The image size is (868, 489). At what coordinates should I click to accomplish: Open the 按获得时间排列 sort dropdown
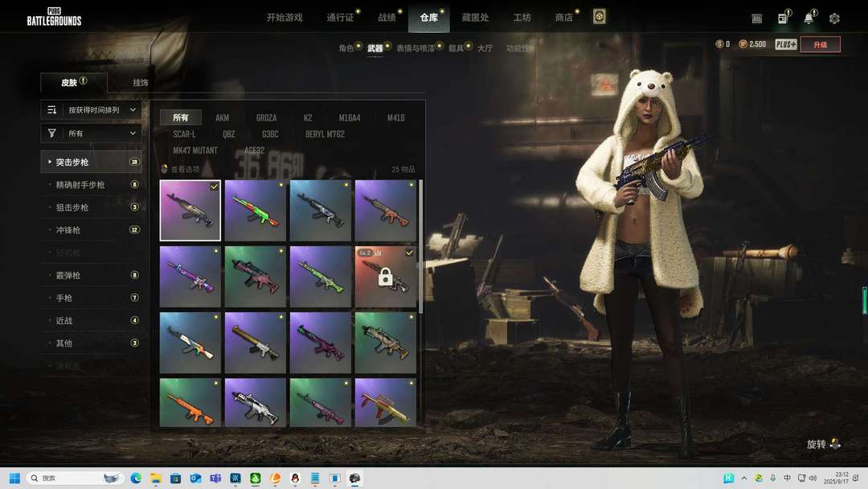92,109
